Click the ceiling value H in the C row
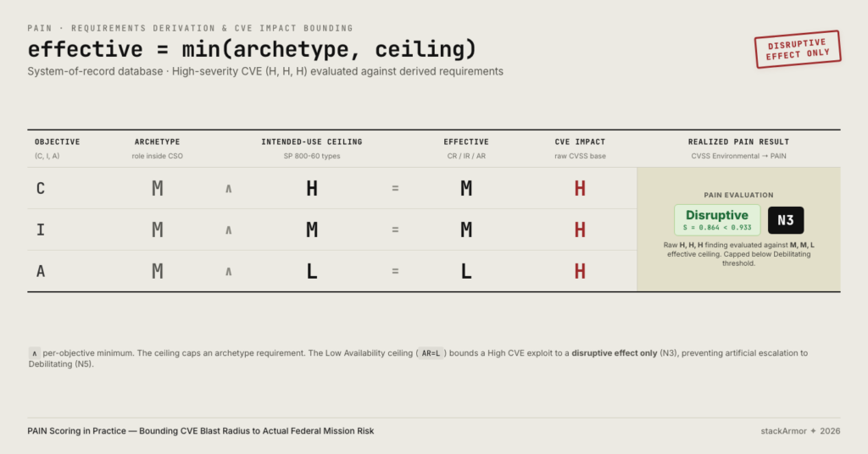 click(312, 189)
